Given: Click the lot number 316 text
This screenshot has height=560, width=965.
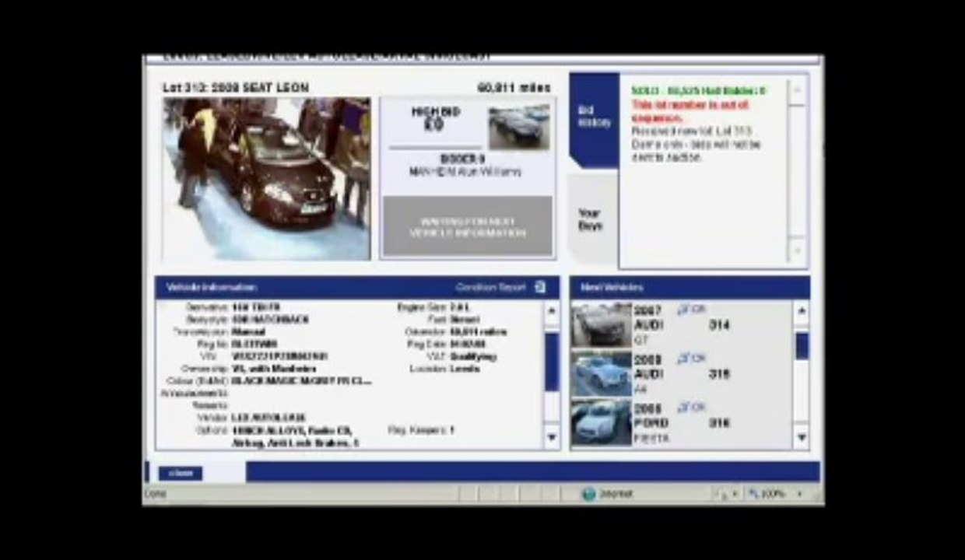Looking at the screenshot, I should (x=719, y=423).
